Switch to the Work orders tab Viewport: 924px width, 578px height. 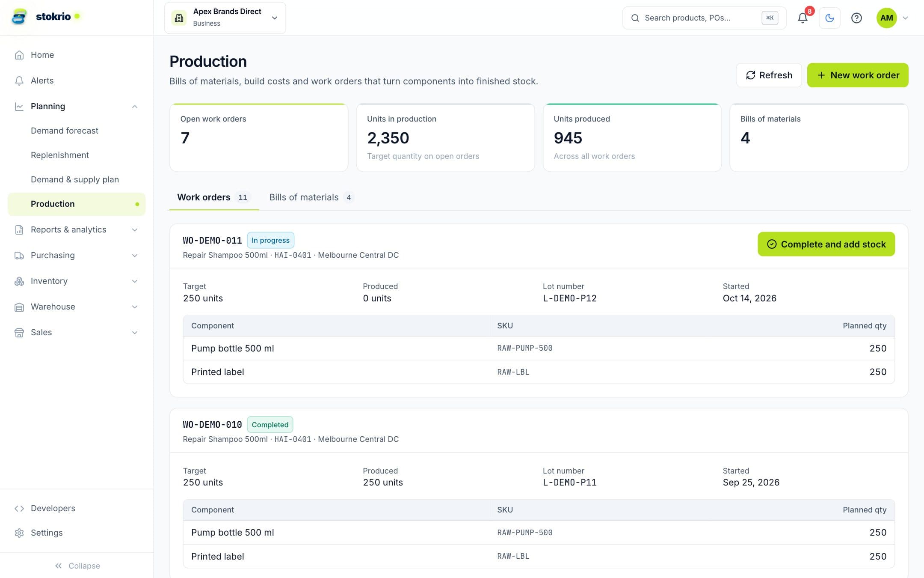pos(213,197)
